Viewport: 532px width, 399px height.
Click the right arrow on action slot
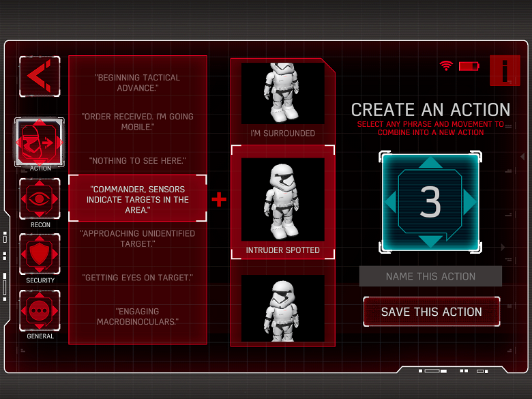[470, 202]
